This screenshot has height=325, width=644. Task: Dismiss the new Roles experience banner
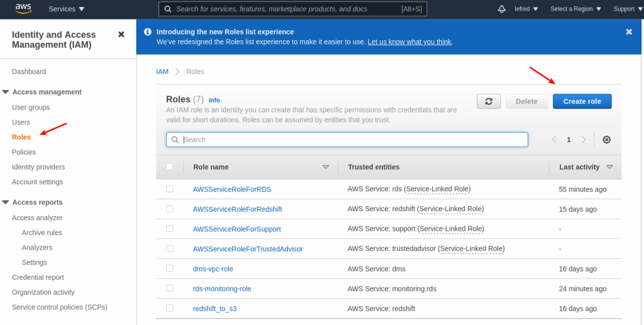629,31
